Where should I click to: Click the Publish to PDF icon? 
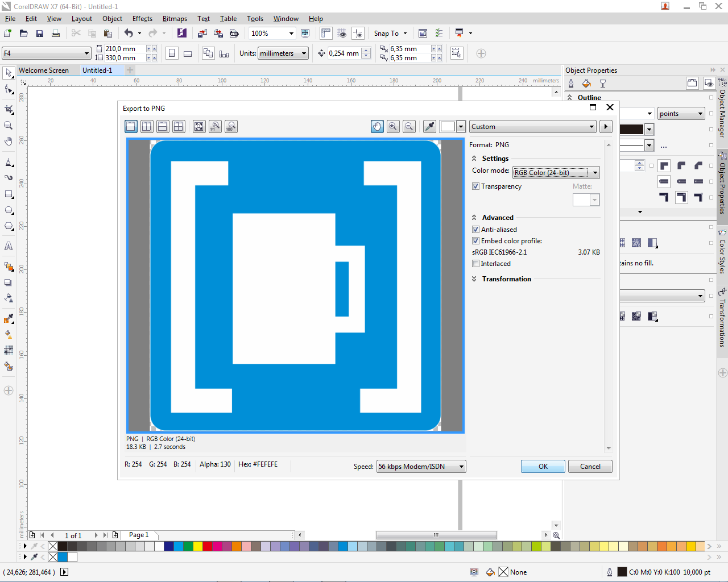coord(234,34)
